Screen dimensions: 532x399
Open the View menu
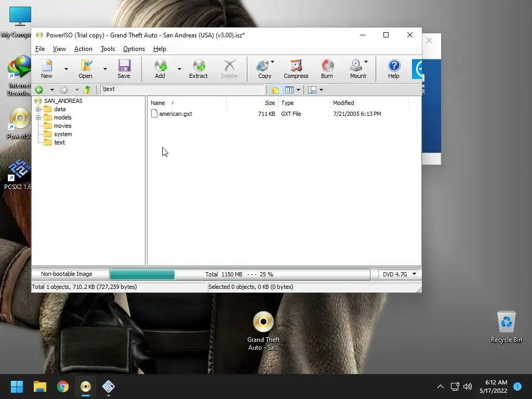click(59, 49)
